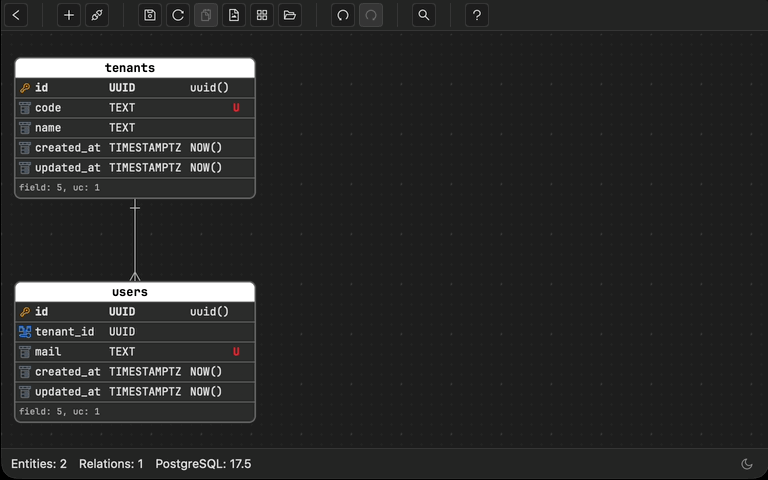Click the back arrow button

click(x=16, y=15)
